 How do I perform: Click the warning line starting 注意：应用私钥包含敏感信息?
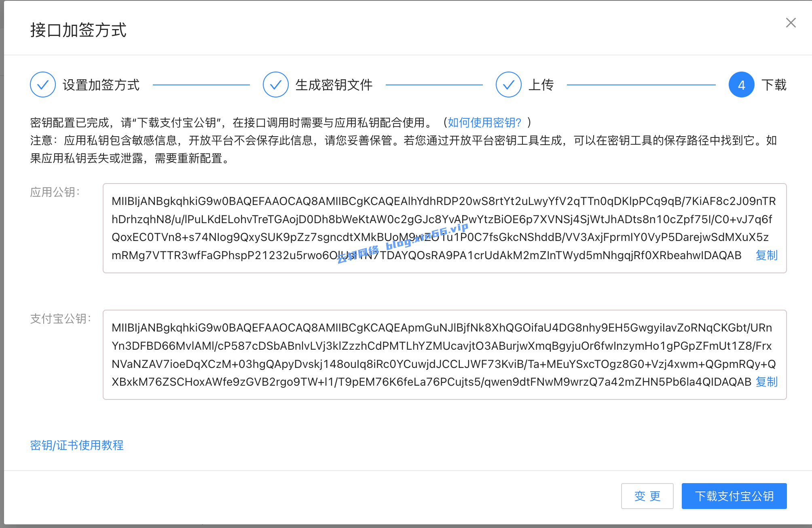404,140
